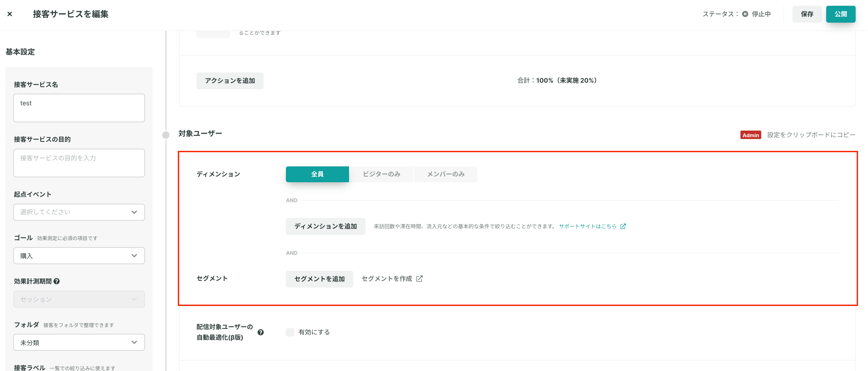Viewport: 868px width, 371px height.
Task: Click external-link icon beside サポートサイトはこちら
Action: pos(623,226)
